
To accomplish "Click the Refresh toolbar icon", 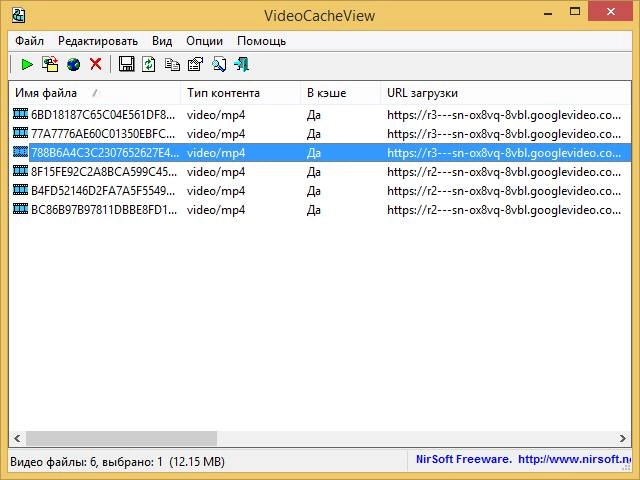I will point(149,64).
